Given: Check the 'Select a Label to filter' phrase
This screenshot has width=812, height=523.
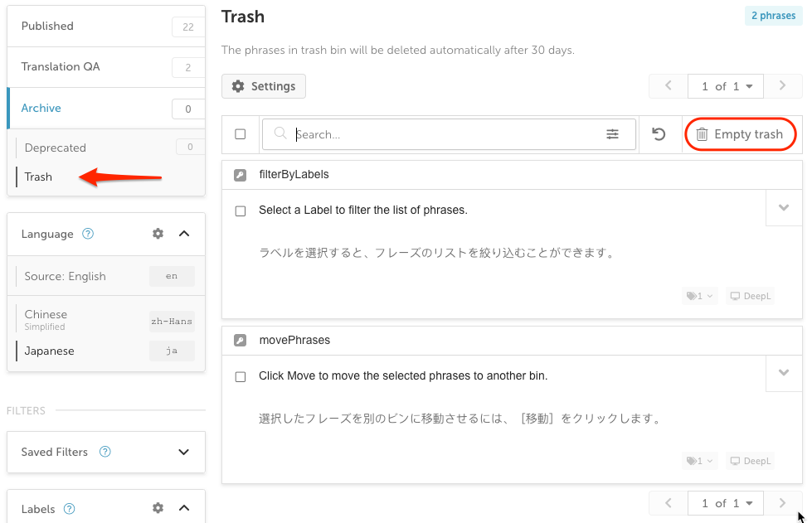Looking at the screenshot, I should 241,211.
